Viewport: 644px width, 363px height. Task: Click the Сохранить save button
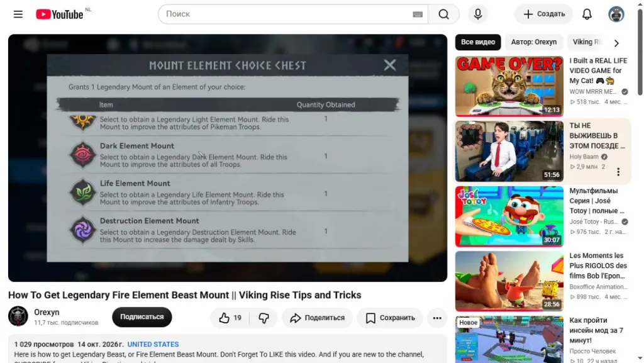(x=390, y=318)
